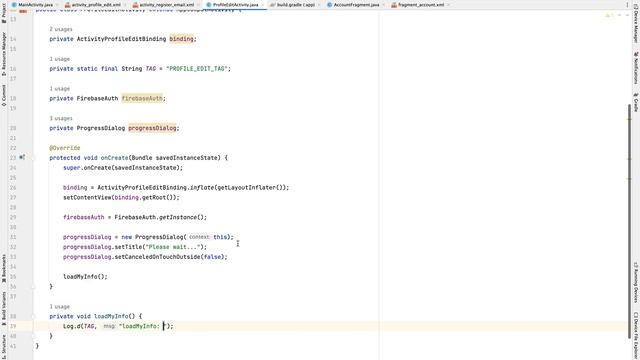
Task: Click the @Override annotation
Action: [x=65, y=148]
